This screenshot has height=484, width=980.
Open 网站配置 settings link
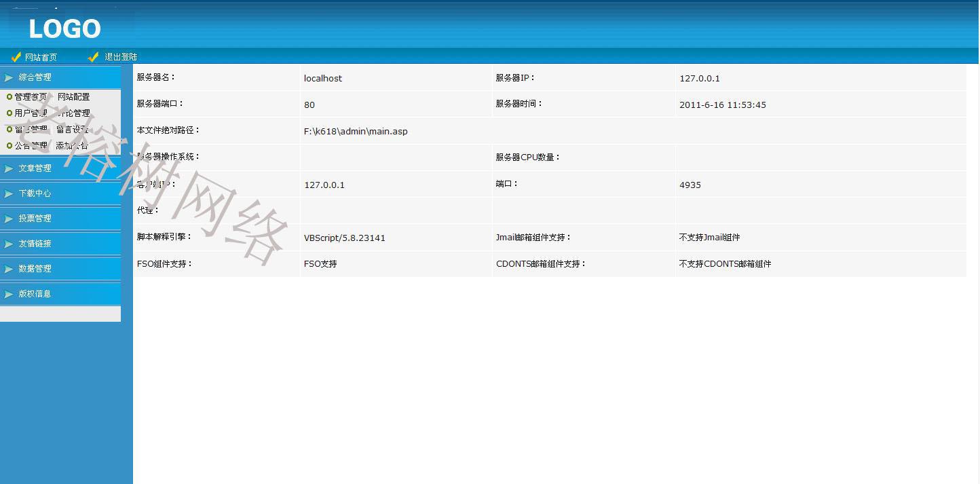click(73, 97)
